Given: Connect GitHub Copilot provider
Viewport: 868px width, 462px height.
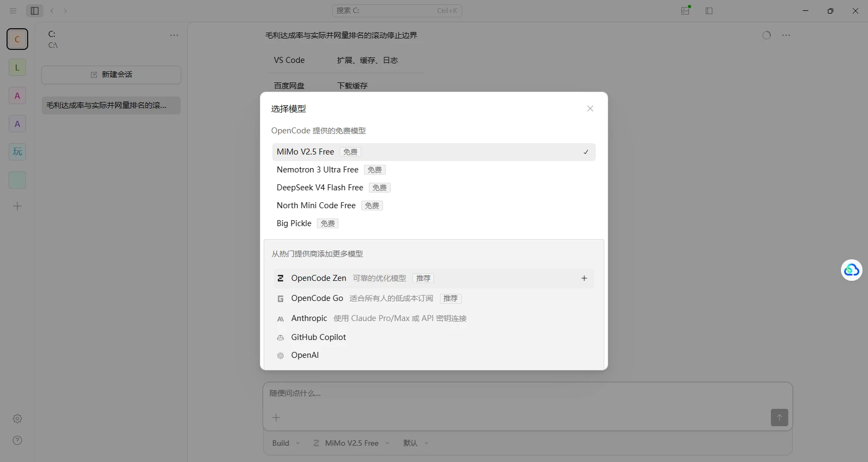Looking at the screenshot, I should pos(434,337).
